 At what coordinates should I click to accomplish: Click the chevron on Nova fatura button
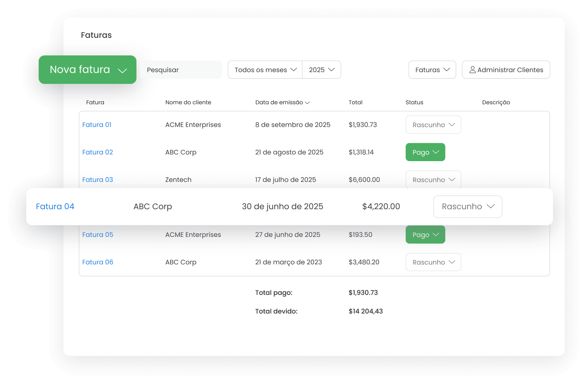(123, 70)
